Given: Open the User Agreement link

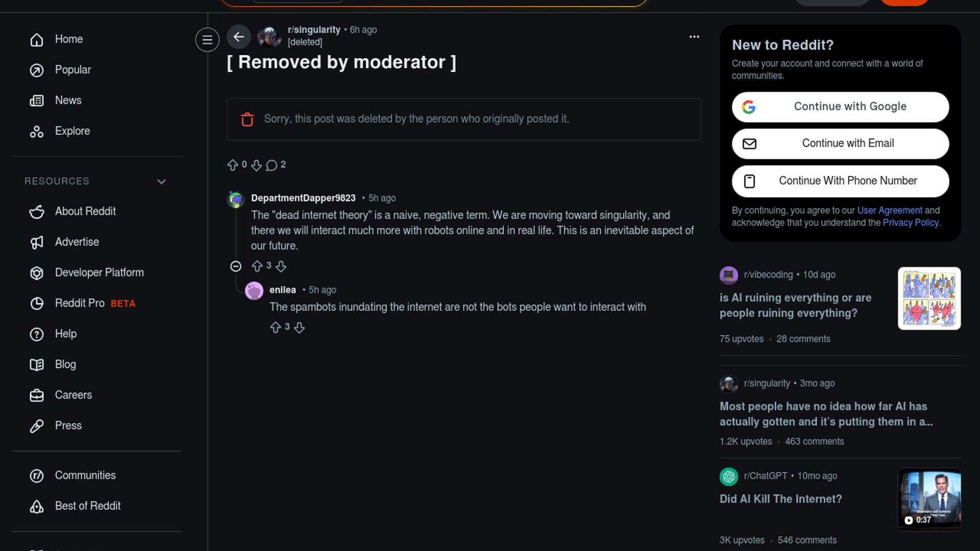Looking at the screenshot, I should click(x=889, y=210).
